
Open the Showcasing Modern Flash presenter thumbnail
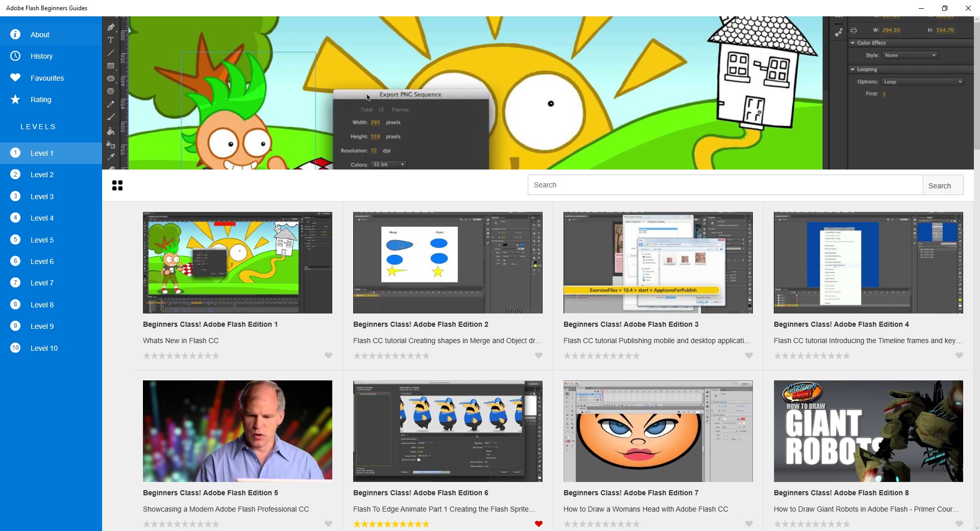click(237, 431)
